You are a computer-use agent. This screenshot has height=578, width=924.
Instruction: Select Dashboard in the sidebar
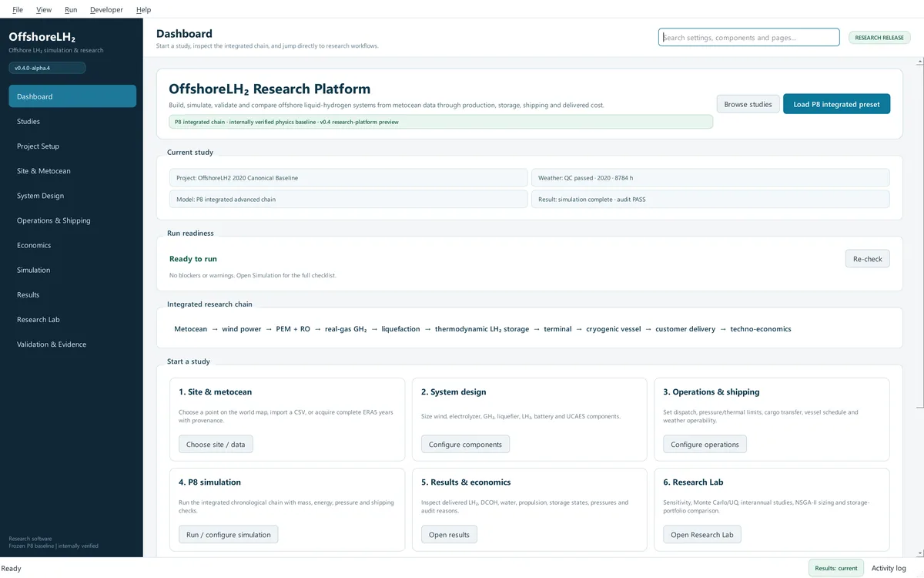tap(72, 96)
